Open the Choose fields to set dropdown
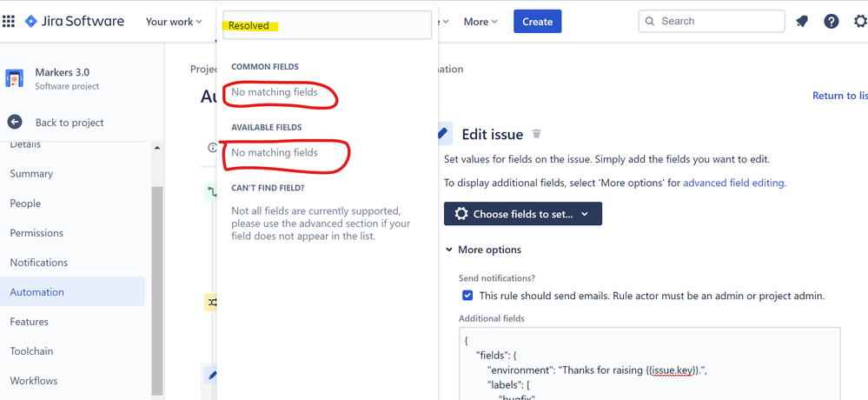The image size is (868, 400). pyautogui.click(x=522, y=214)
